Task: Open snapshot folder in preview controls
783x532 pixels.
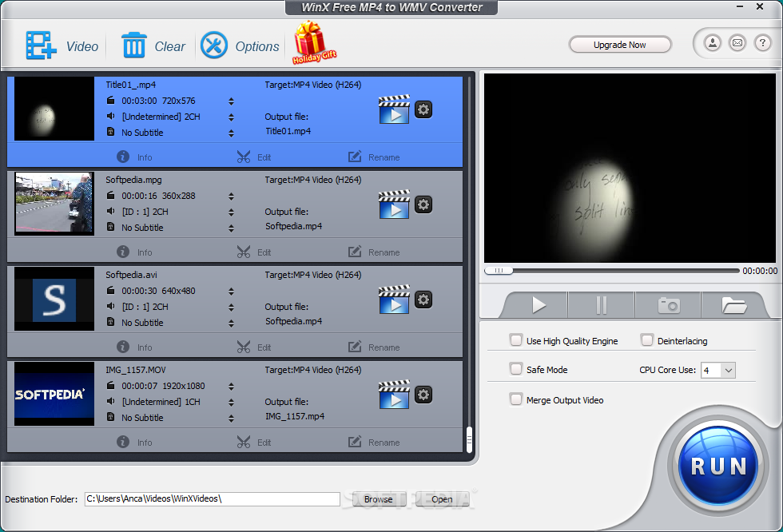Action: pos(733,305)
